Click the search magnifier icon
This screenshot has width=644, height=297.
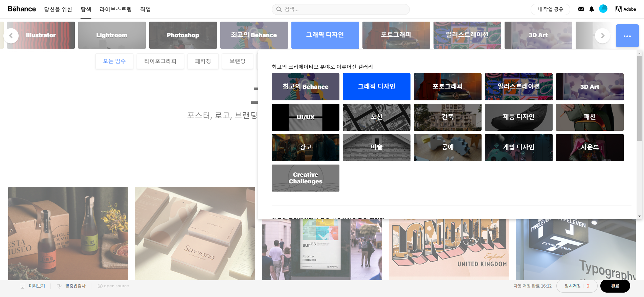click(279, 9)
